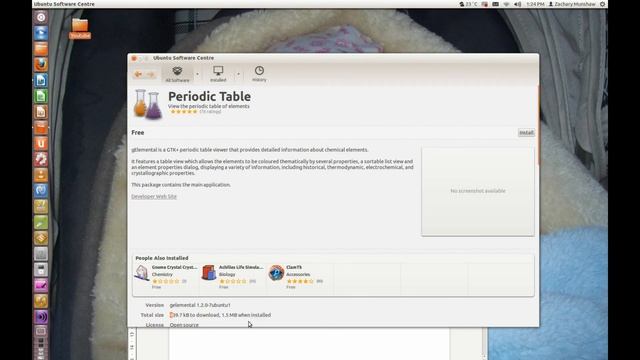
Task: Click the window's vertical scrollbar
Action: coord(538,124)
